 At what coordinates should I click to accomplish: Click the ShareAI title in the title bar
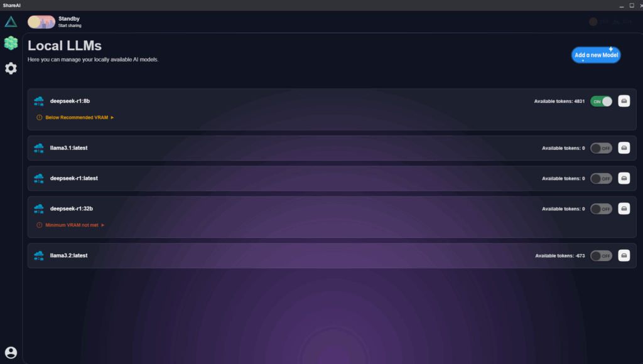tap(11, 5)
